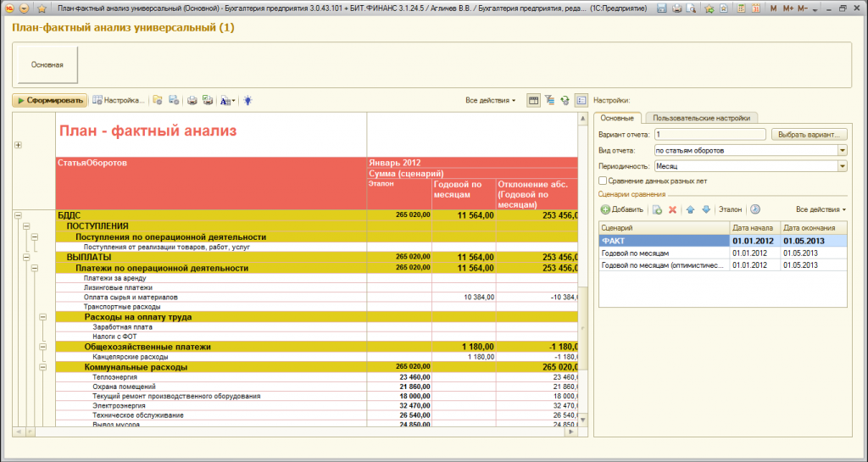This screenshot has height=462, width=868.
Task: Move scenario down with blue down arrow
Action: click(705, 209)
